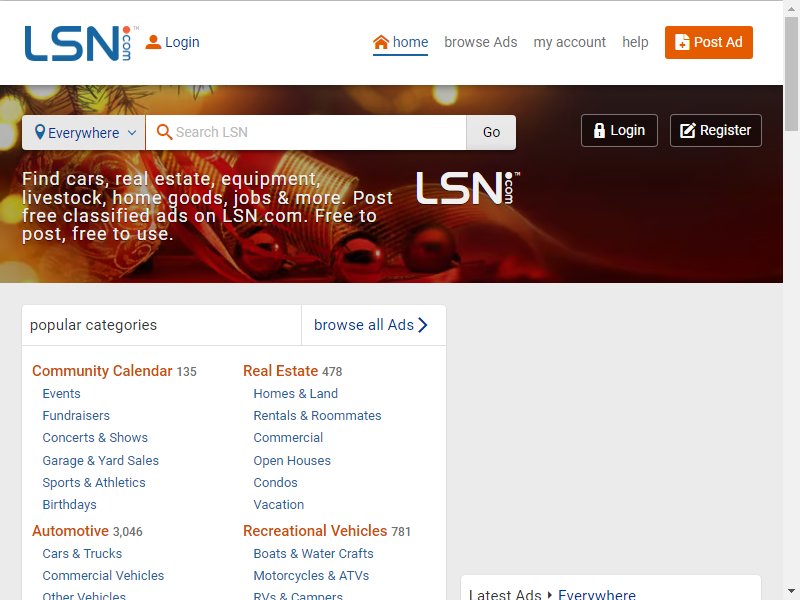Open the Community Calendar category
This screenshot has height=600, width=800.
pos(102,371)
